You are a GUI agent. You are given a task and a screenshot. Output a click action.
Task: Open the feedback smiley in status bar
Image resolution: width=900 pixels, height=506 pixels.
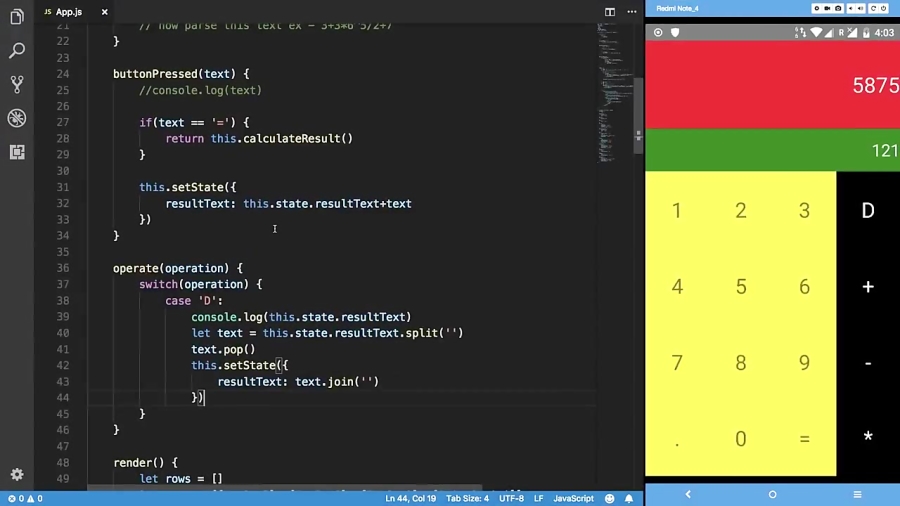tap(610, 499)
